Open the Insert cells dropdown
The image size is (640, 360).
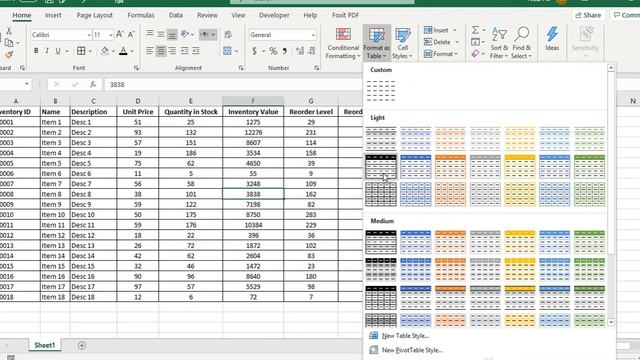tap(455, 30)
